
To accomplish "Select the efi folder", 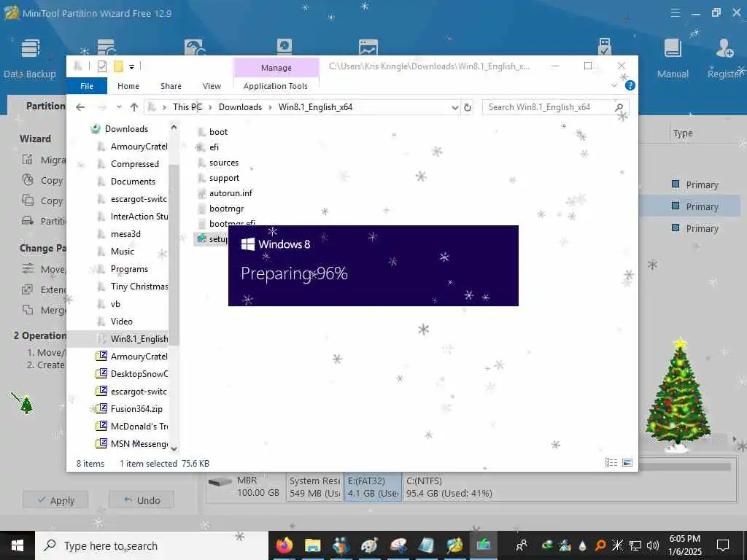I will 214,147.
